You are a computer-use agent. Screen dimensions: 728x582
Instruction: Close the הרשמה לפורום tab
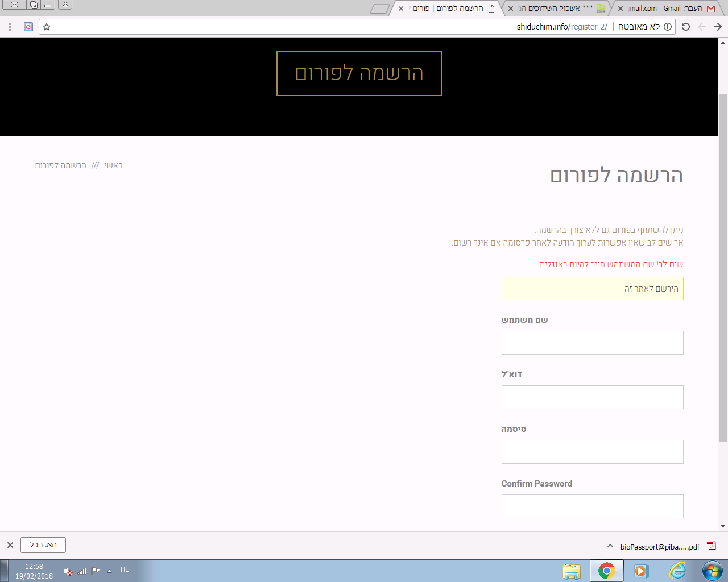401,9
